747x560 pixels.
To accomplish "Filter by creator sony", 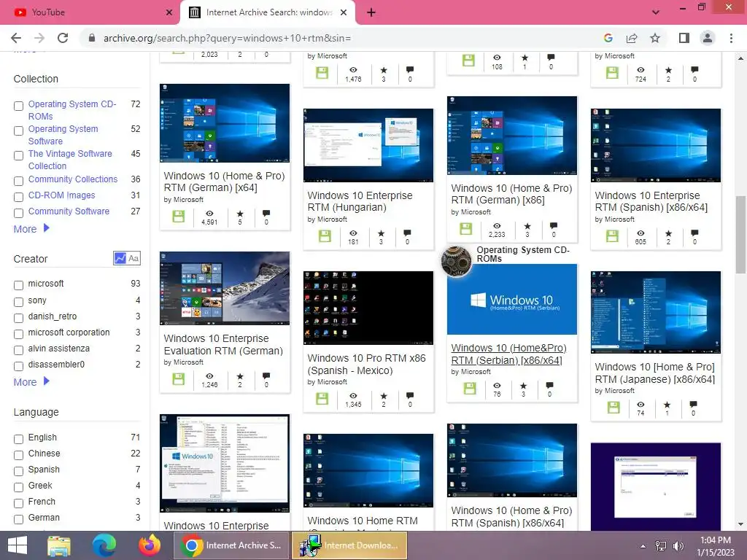I will pos(18,302).
